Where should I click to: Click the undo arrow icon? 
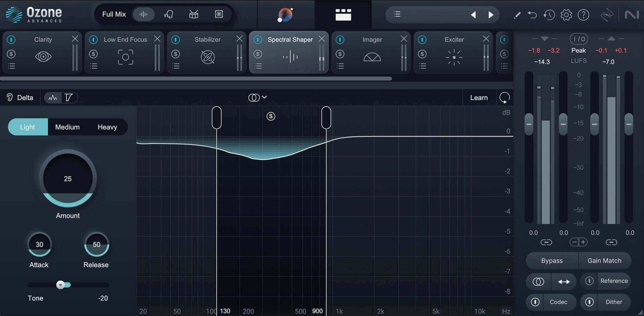[x=532, y=15]
